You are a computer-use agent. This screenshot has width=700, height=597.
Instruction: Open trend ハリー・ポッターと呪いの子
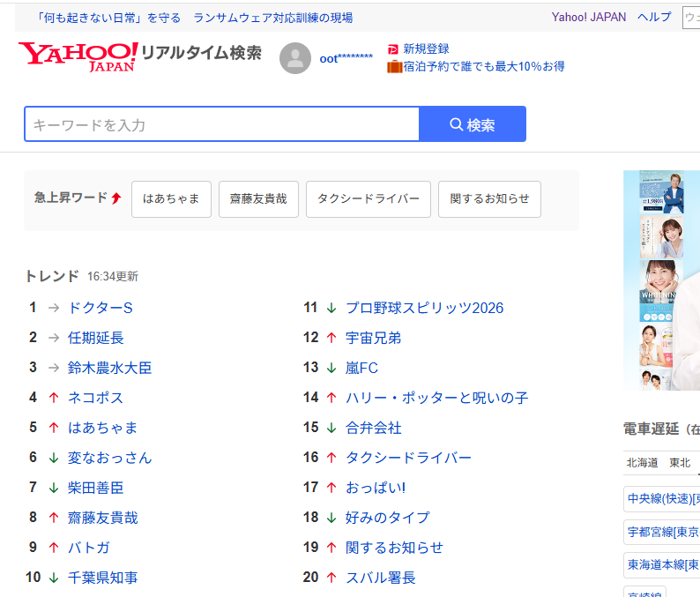(436, 398)
